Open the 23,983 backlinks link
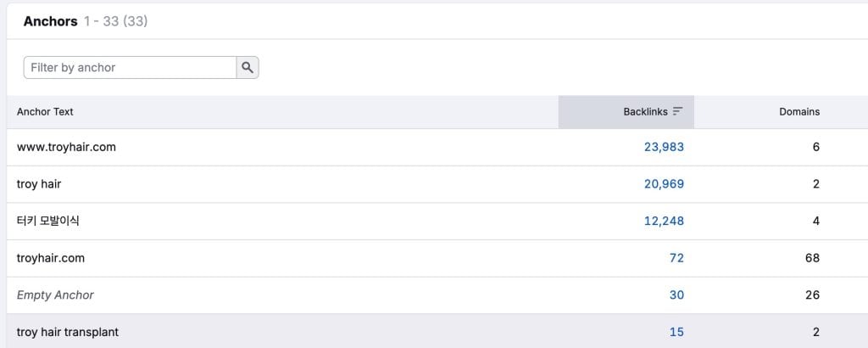 pyautogui.click(x=664, y=147)
